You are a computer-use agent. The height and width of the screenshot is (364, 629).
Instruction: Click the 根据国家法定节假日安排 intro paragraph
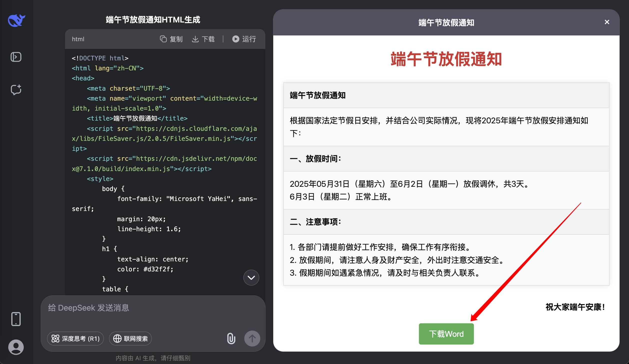[439, 127]
